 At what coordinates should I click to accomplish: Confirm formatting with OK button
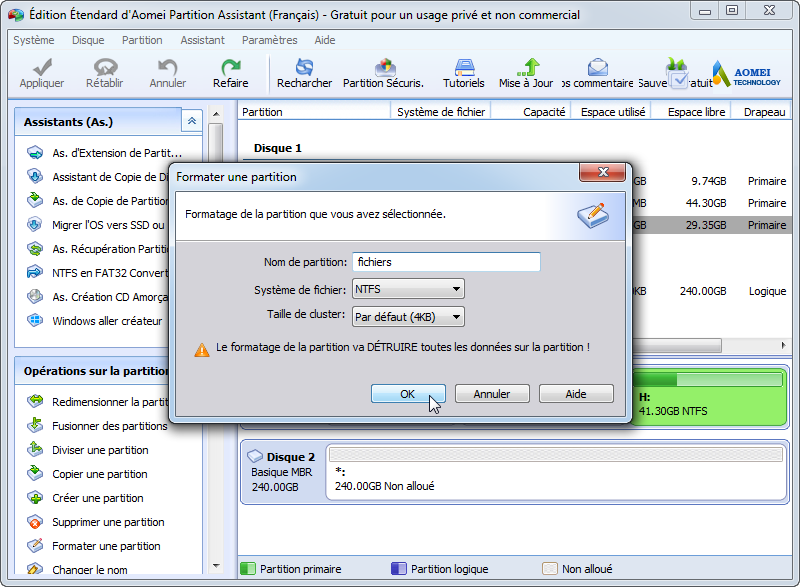[x=408, y=394]
